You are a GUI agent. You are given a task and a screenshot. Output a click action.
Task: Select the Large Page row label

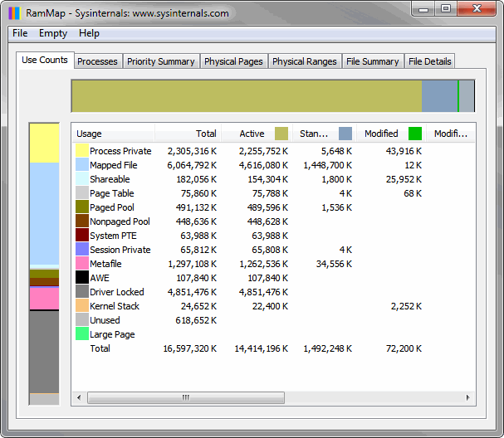click(x=112, y=334)
